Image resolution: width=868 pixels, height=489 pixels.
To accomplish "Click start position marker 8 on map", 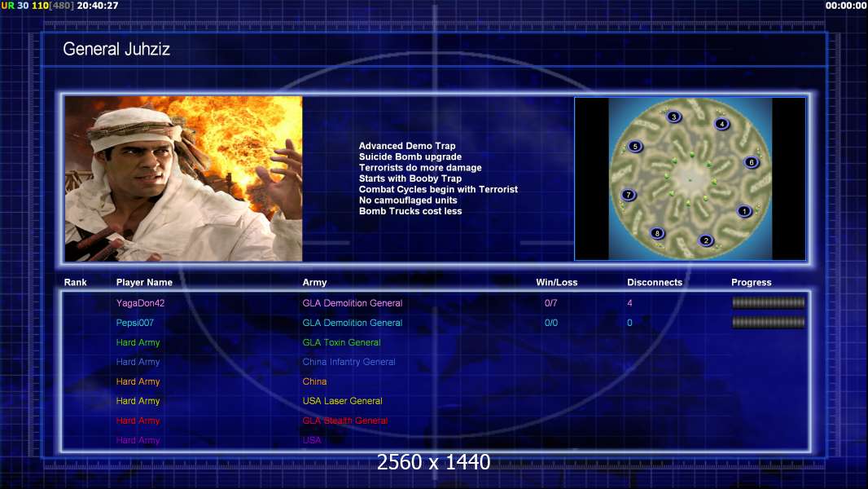I will click(657, 233).
